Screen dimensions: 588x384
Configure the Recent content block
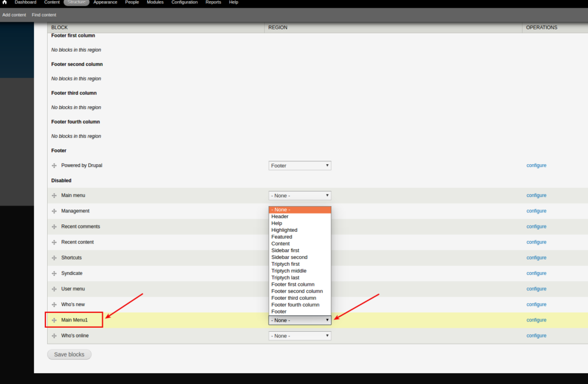point(536,242)
